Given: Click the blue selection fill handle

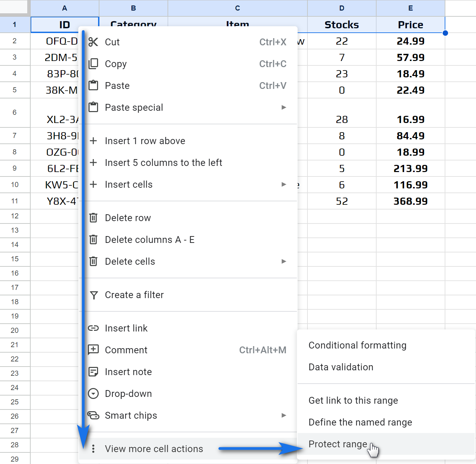Looking at the screenshot, I should click(445, 33).
